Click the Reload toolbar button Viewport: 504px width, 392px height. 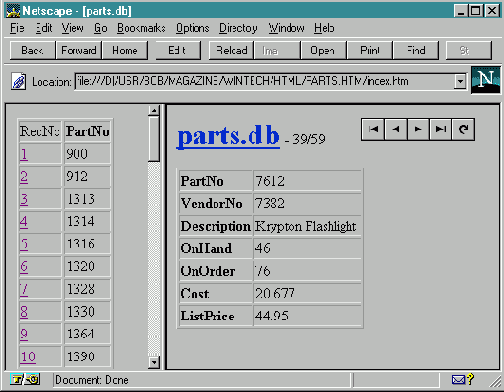point(231,50)
